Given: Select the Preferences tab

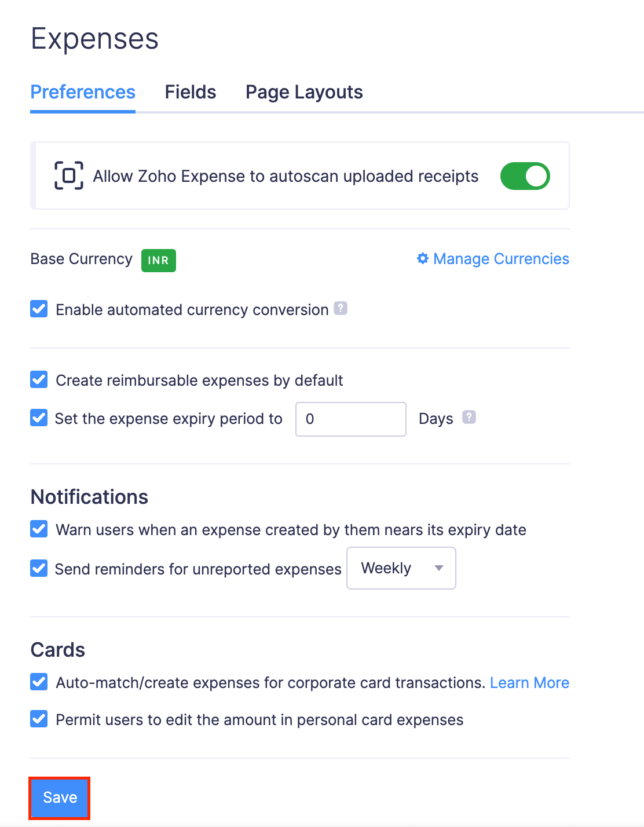Looking at the screenshot, I should coord(82,92).
